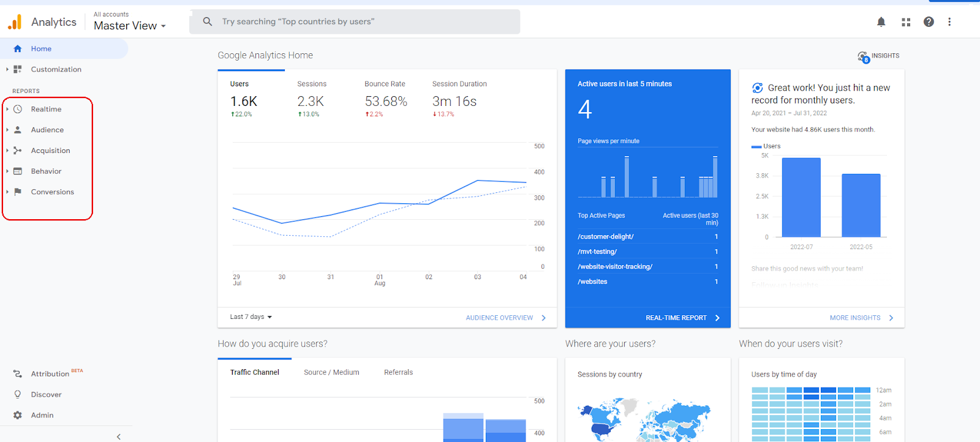This screenshot has height=442, width=980.
Task: Open the Help question mark icon
Action: pyautogui.click(x=929, y=22)
